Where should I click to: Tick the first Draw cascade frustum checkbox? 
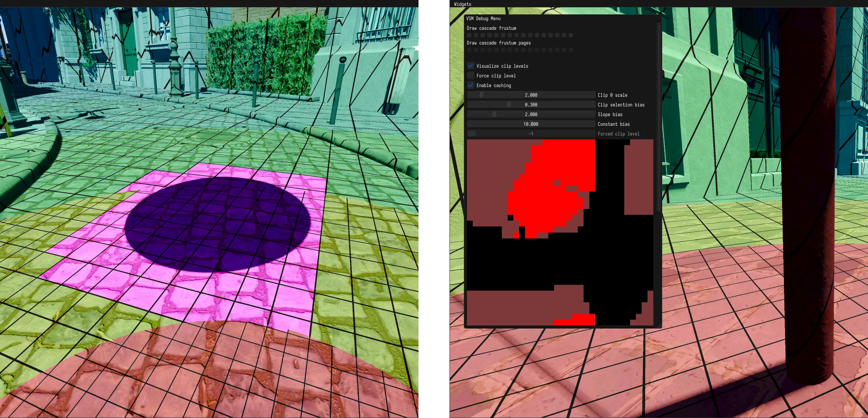coord(469,35)
